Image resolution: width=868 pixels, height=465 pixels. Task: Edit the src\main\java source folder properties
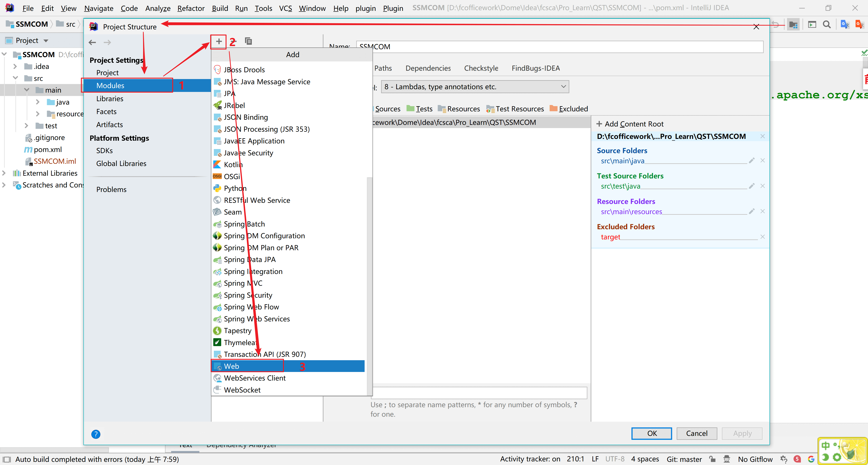[751, 161]
